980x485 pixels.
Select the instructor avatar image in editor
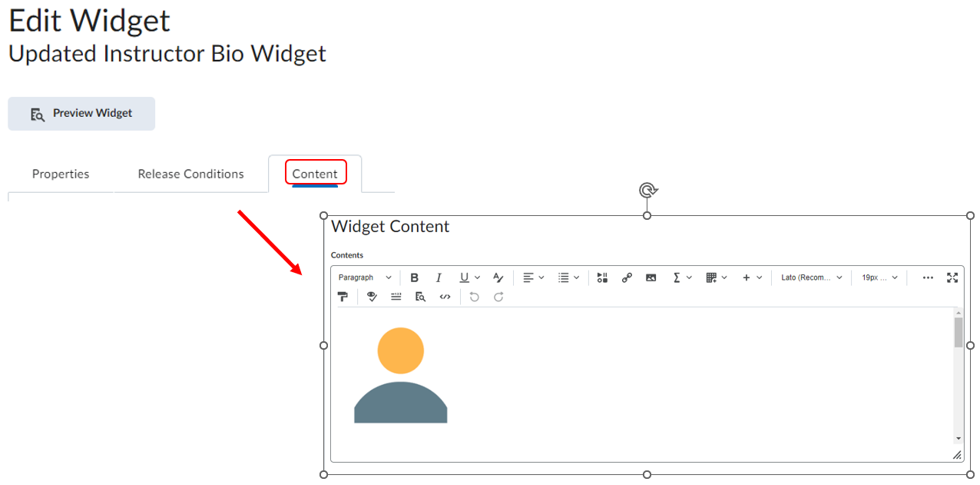pyautogui.click(x=400, y=375)
